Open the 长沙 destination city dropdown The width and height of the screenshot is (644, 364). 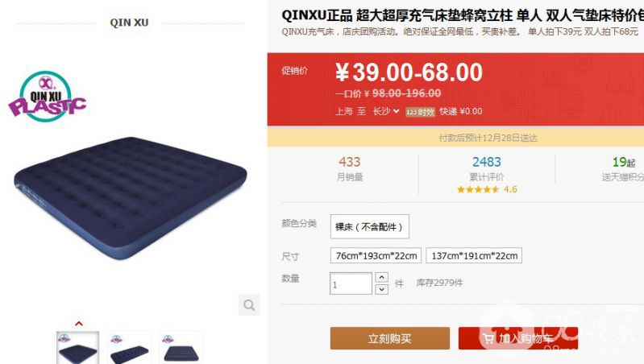click(385, 111)
